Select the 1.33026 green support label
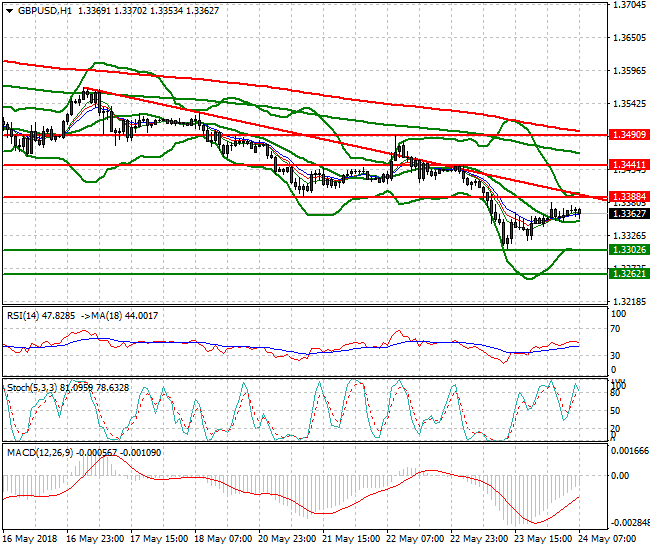650x550 pixels. pyautogui.click(x=629, y=250)
